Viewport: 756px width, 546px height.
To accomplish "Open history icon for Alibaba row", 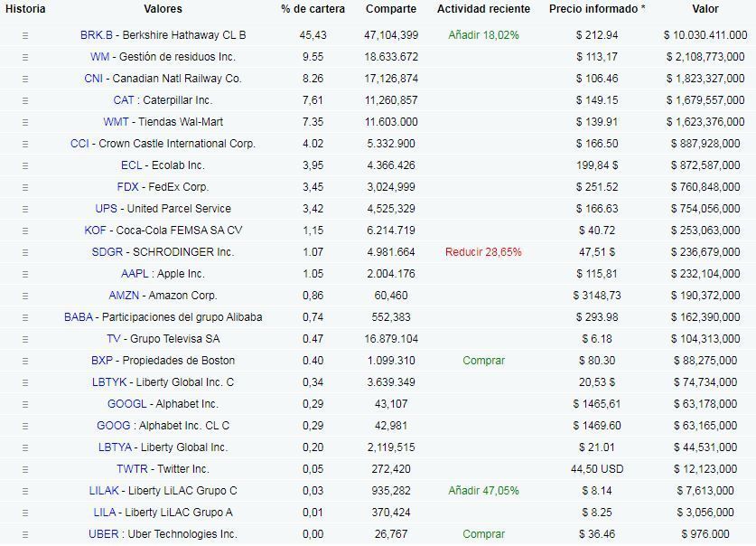I will (25, 318).
